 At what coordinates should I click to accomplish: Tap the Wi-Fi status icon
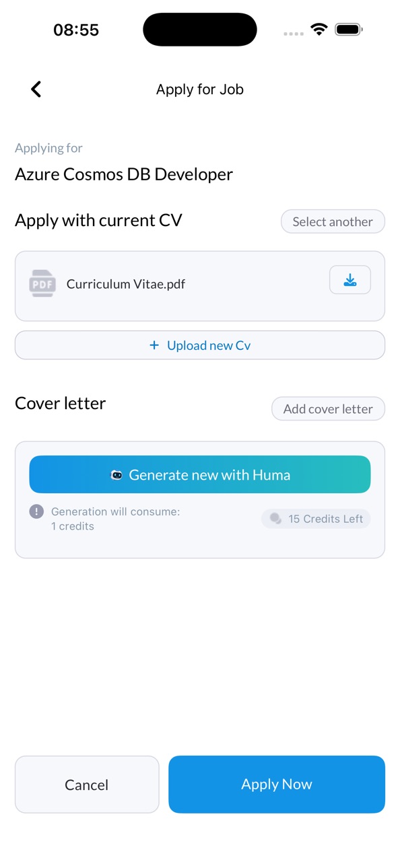click(x=319, y=30)
